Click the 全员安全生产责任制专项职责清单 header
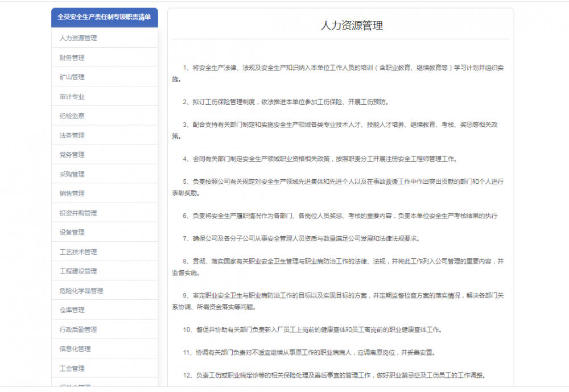The image size is (569, 392). coord(105,18)
